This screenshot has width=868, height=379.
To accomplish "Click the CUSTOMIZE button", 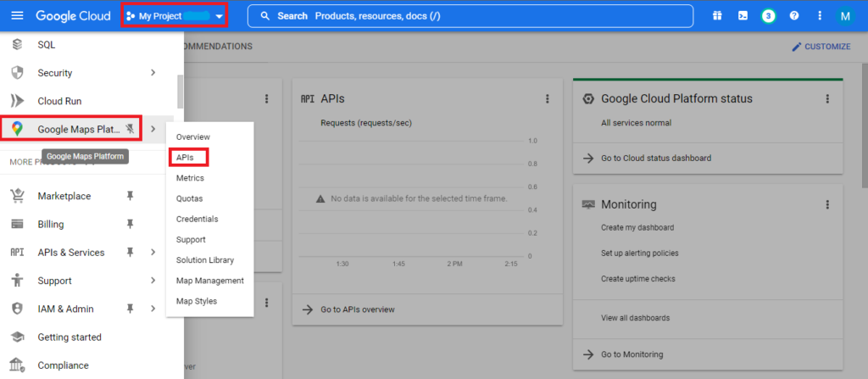I will click(821, 47).
